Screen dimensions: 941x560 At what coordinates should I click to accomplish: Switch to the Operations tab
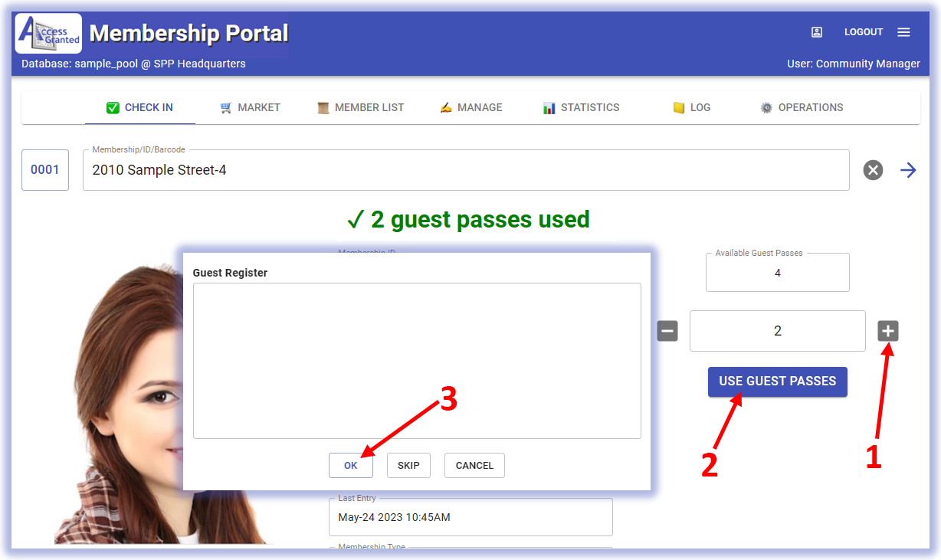pos(802,107)
